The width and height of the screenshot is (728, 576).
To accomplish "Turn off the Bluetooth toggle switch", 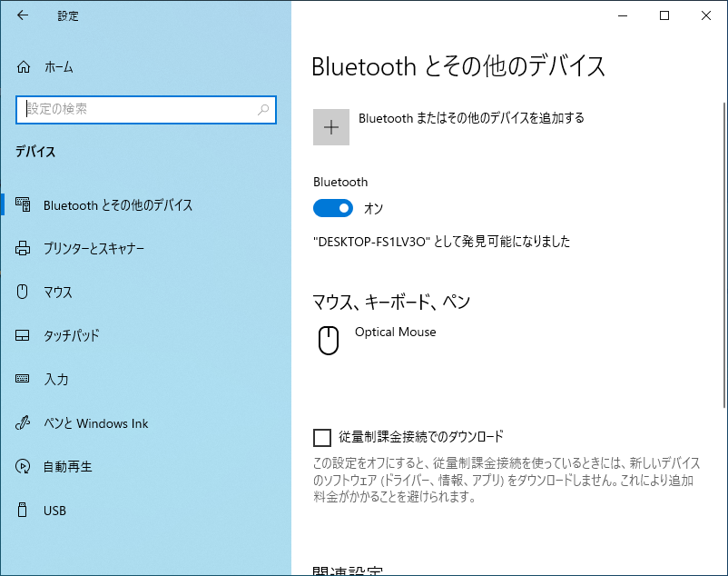I will [x=333, y=208].
